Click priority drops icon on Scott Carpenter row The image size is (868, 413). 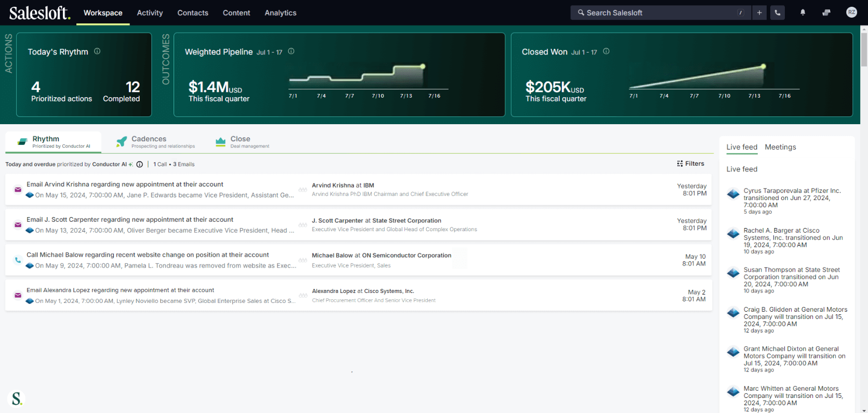tap(303, 225)
